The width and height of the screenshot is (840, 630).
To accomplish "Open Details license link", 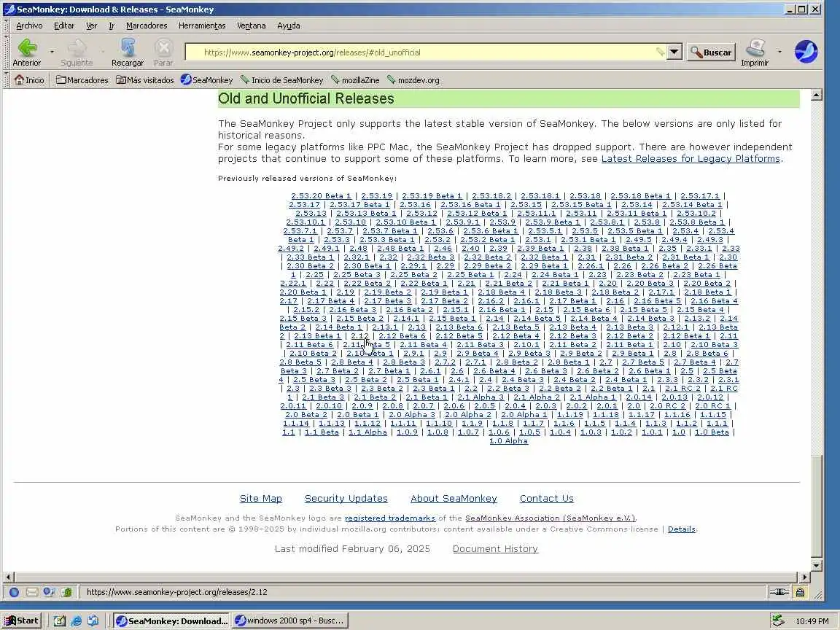I will pyautogui.click(x=682, y=529).
